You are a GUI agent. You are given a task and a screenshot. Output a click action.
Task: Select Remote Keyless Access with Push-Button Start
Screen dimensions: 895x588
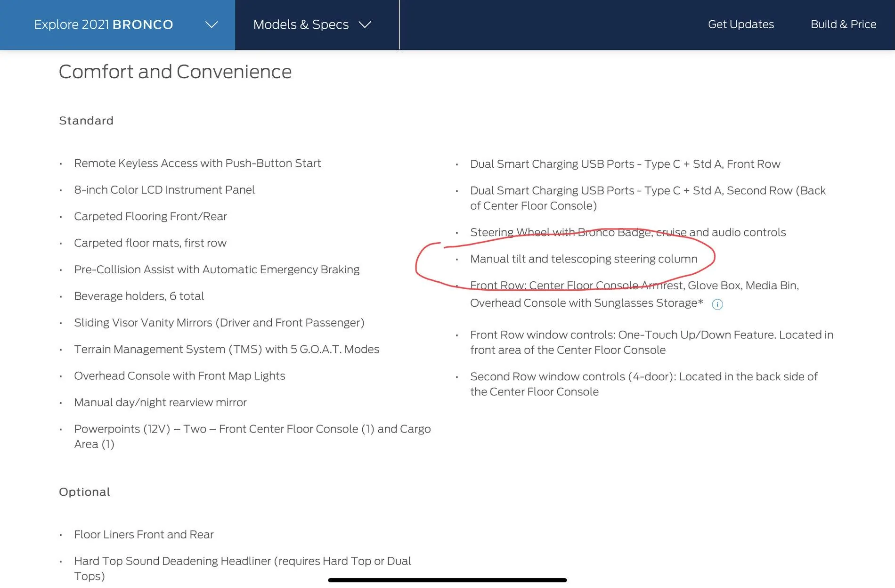(197, 163)
